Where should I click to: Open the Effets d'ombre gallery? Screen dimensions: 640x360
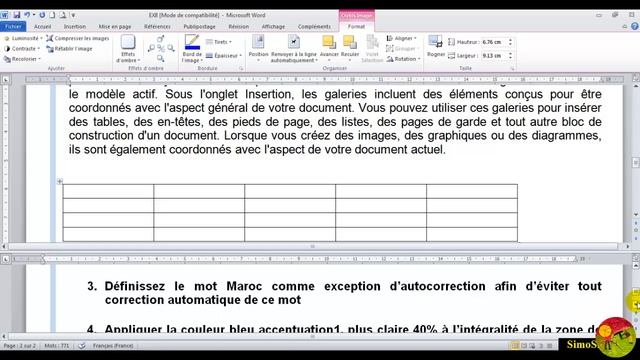(x=128, y=49)
